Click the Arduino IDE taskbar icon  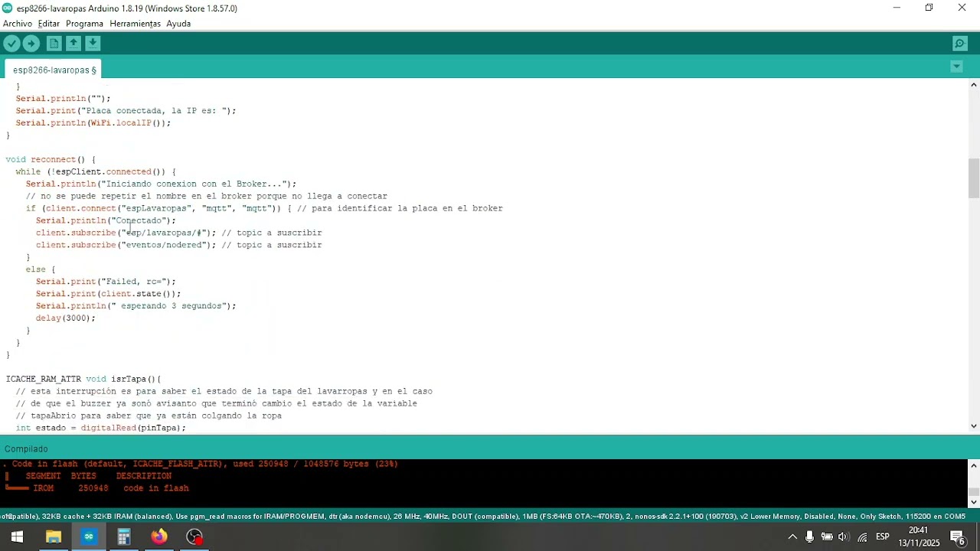[89, 536]
